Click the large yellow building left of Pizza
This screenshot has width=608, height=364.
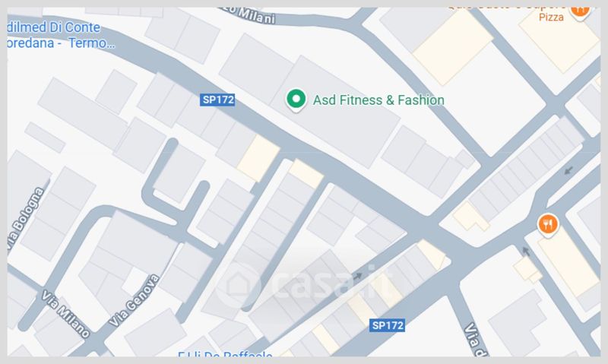point(453,47)
